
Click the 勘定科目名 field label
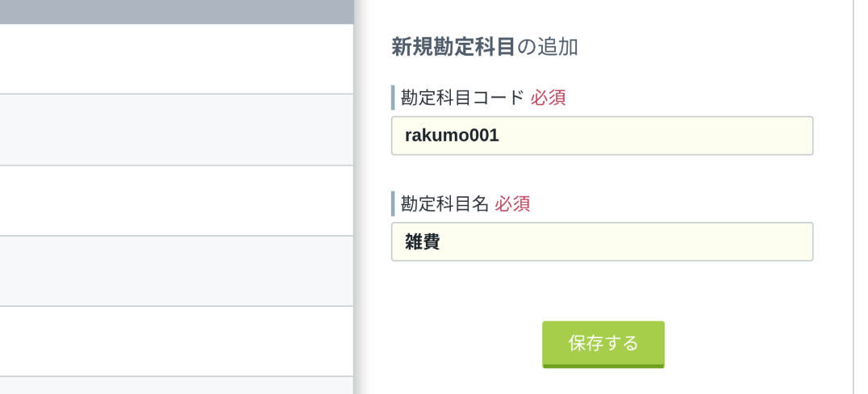(x=444, y=204)
